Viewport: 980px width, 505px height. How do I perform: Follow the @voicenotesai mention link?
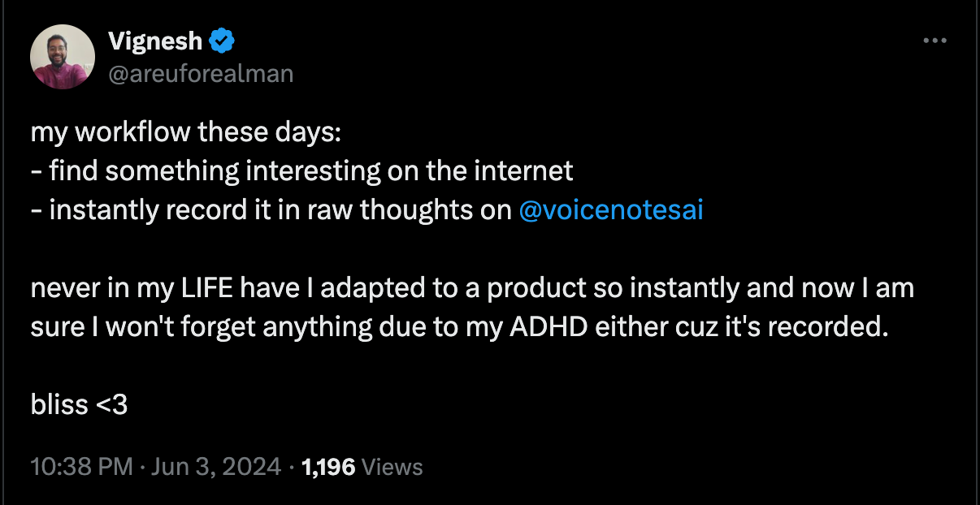610,210
